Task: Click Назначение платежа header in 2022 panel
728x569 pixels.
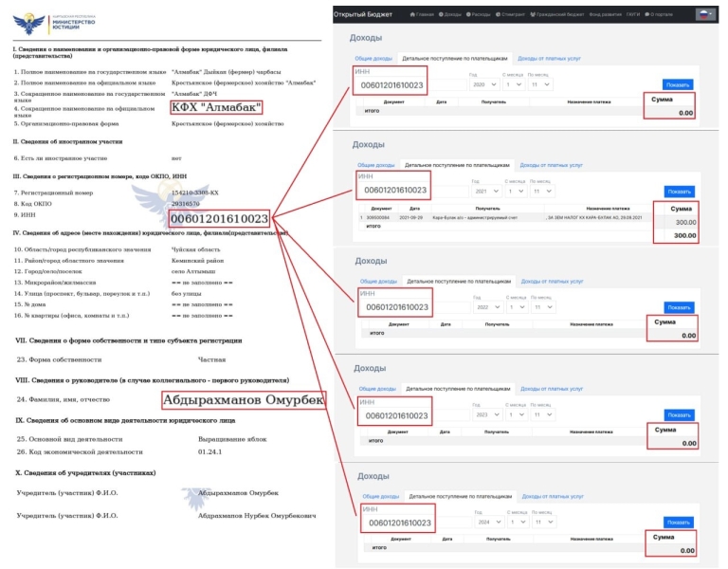Action: 591,324
